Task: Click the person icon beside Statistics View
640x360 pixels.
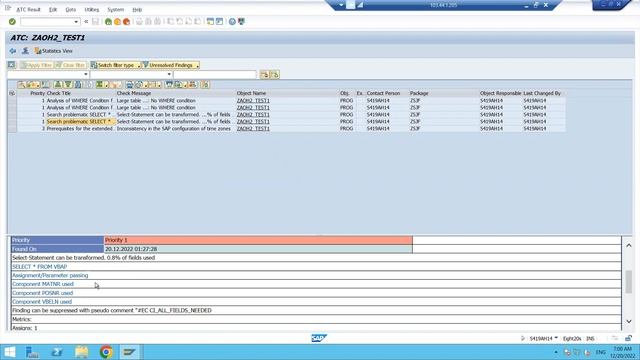Action: [25, 51]
